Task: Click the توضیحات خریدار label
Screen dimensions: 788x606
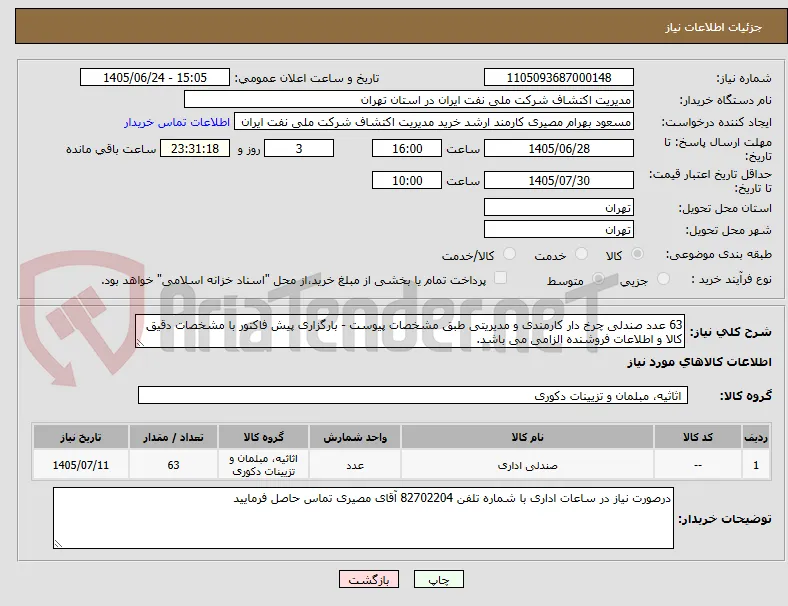Action: [725, 519]
